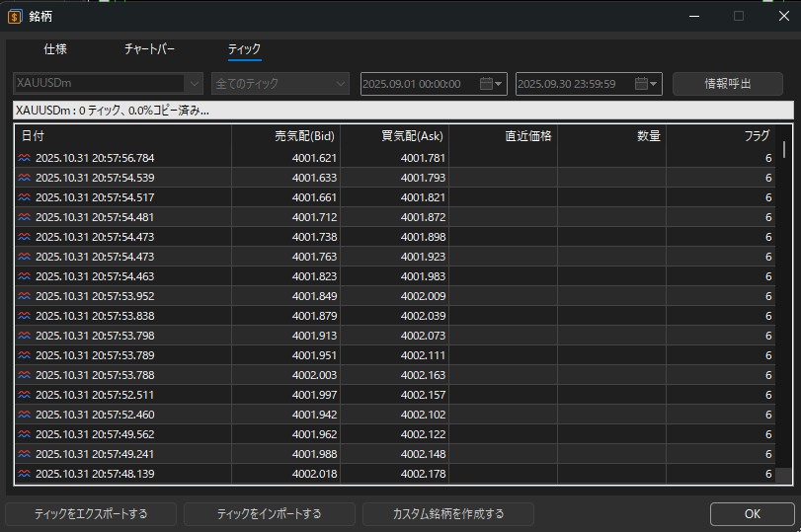Click tick icon of row 20:57:53.952

point(24,296)
